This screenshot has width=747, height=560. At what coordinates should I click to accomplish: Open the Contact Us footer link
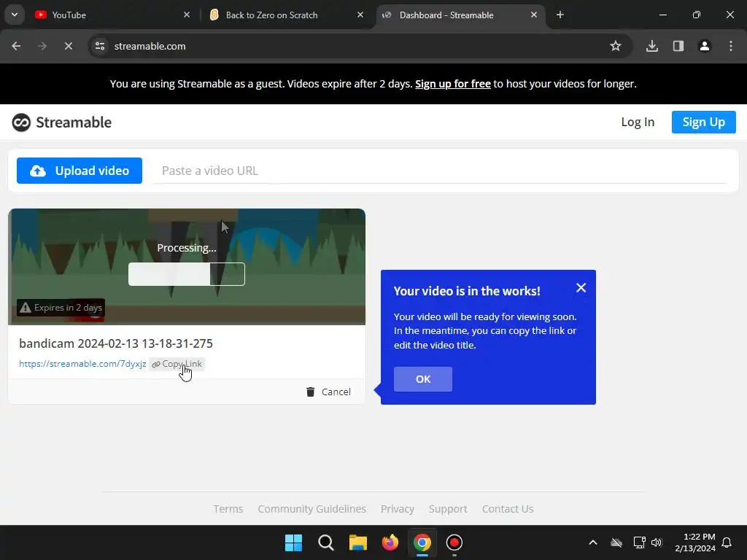click(x=508, y=509)
